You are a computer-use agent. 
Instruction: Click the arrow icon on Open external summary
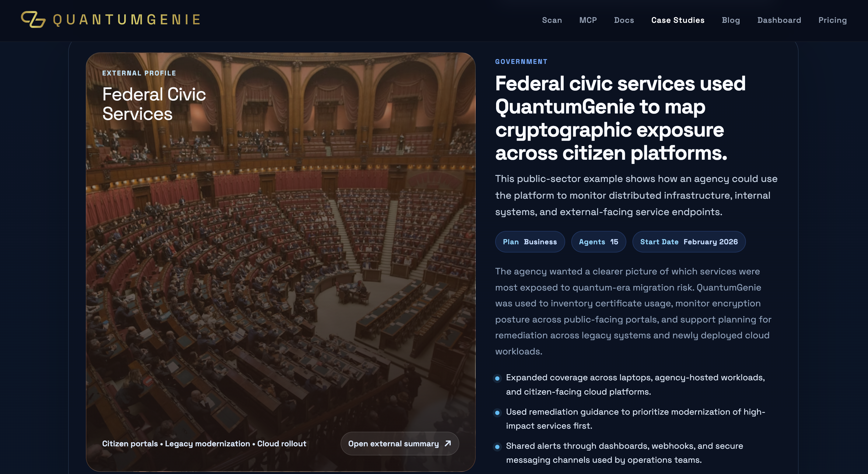pyautogui.click(x=447, y=443)
